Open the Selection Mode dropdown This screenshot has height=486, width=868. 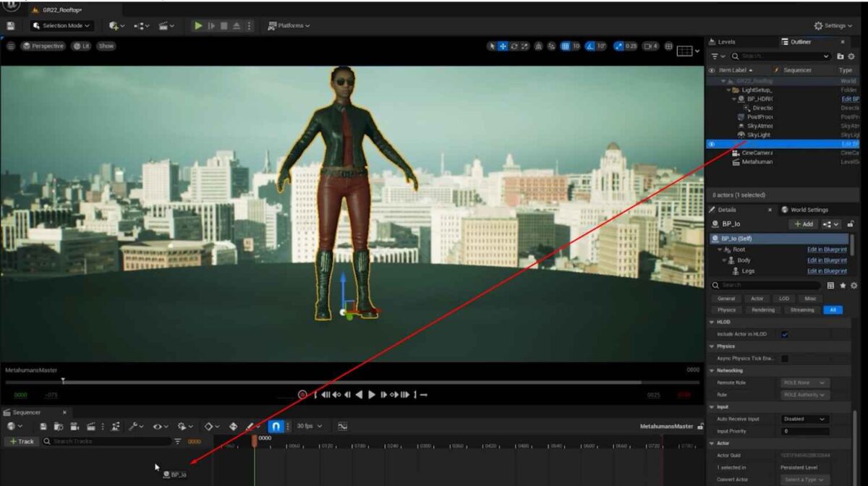point(62,26)
